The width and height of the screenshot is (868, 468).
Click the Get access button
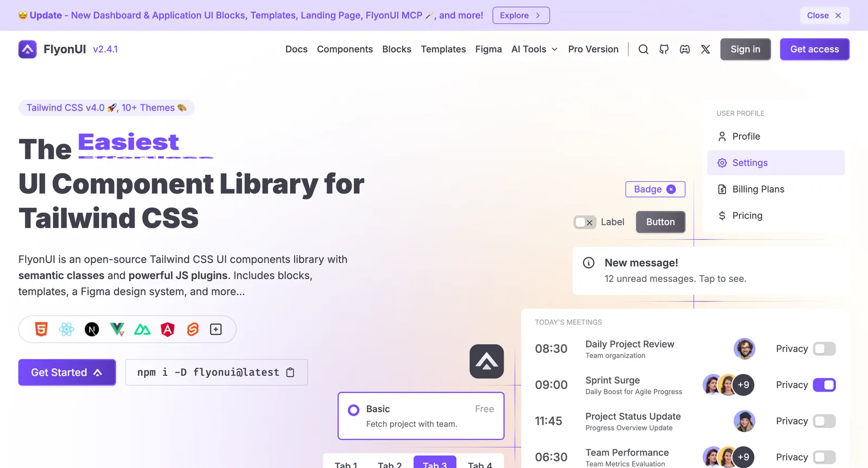pyautogui.click(x=814, y=49)
